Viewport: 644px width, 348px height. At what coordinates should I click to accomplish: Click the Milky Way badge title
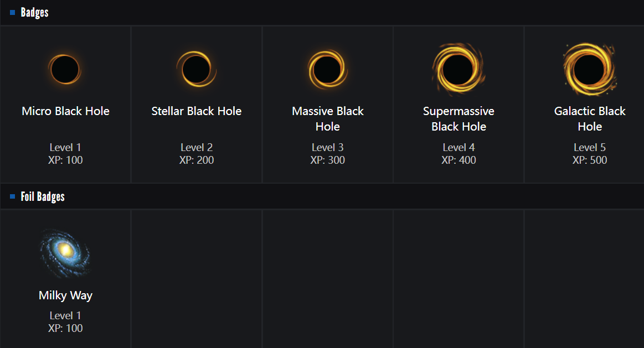[65, 295]
